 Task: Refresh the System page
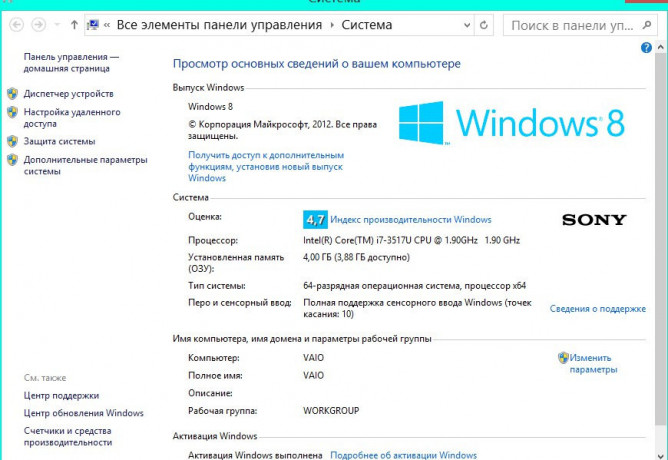(484, 25)
